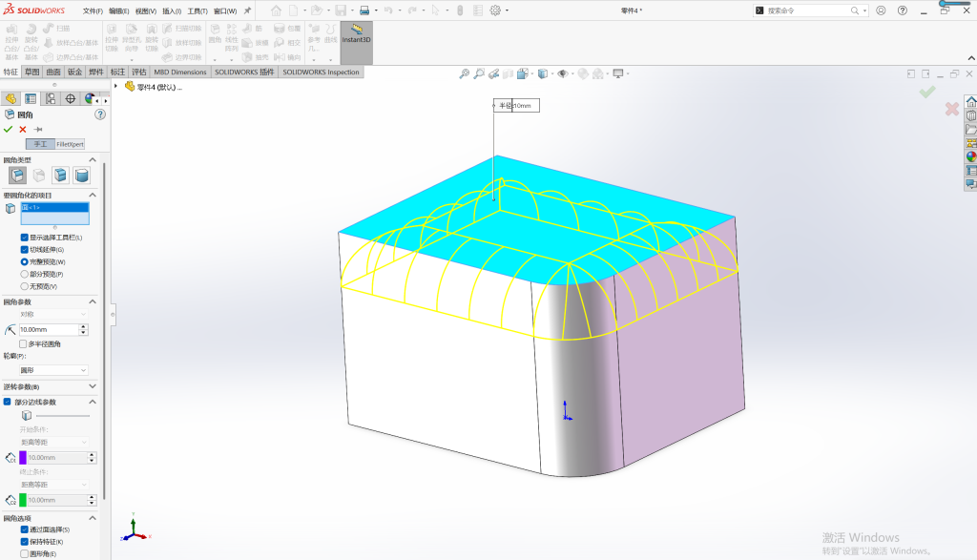Collapse the 圆角选项 section
This screenshot has width=977, height=560.
(x=93, y=518)
